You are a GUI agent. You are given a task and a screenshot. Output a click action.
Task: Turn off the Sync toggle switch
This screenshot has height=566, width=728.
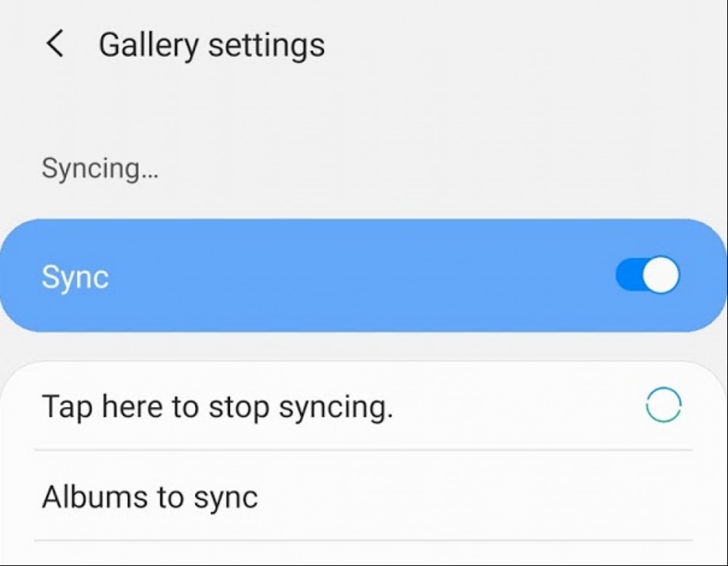tap(647, 275)
